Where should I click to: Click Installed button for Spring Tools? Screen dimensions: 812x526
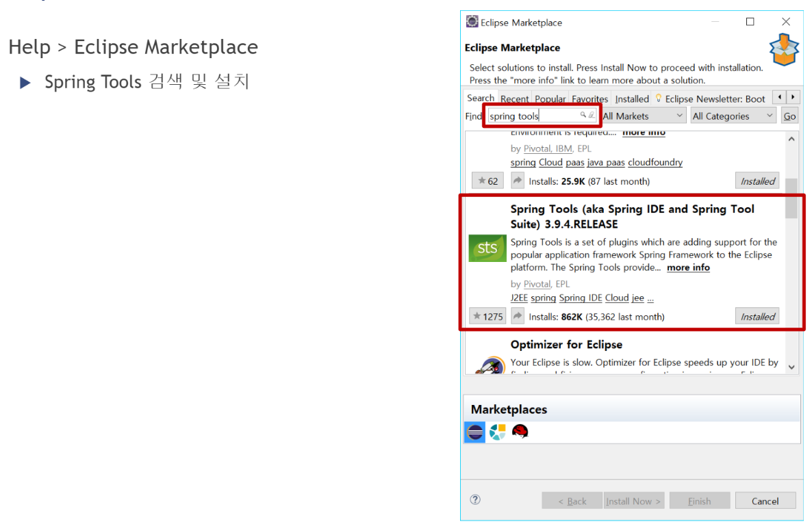pos(757,316)
